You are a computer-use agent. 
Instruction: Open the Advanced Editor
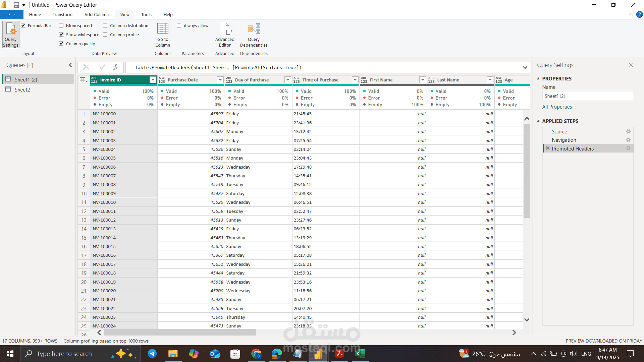tap(225, 35)
